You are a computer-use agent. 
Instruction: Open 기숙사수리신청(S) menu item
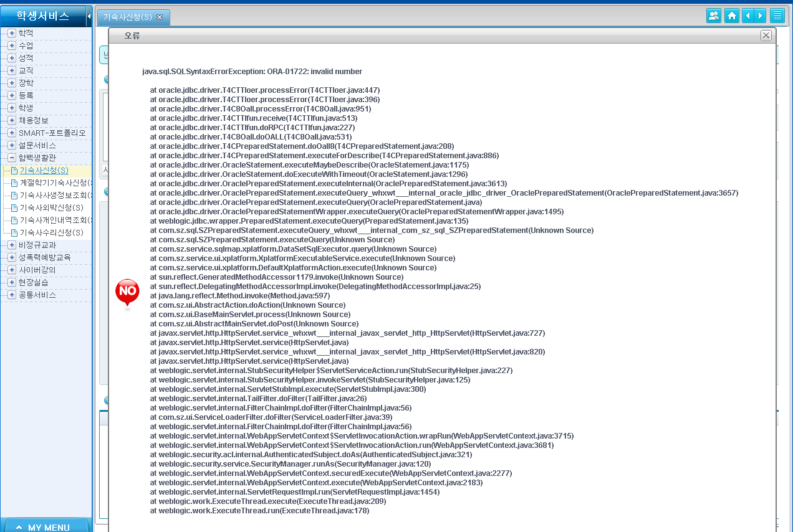51,232
